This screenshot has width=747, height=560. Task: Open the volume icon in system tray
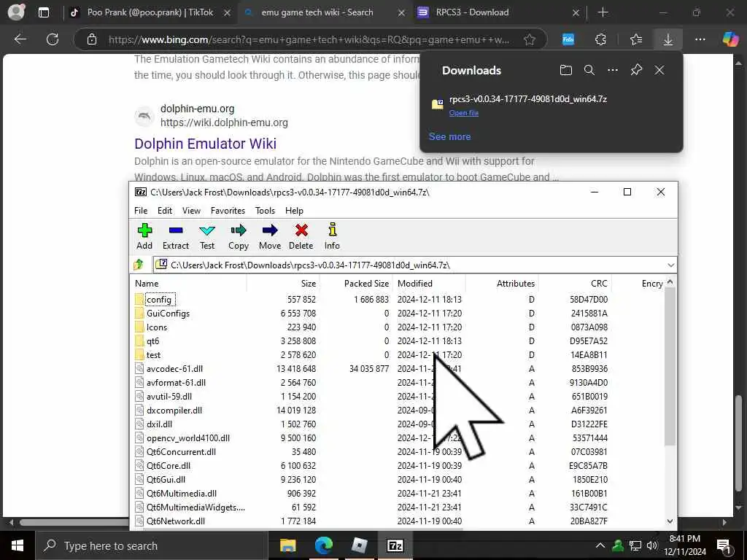coord(653,545)
